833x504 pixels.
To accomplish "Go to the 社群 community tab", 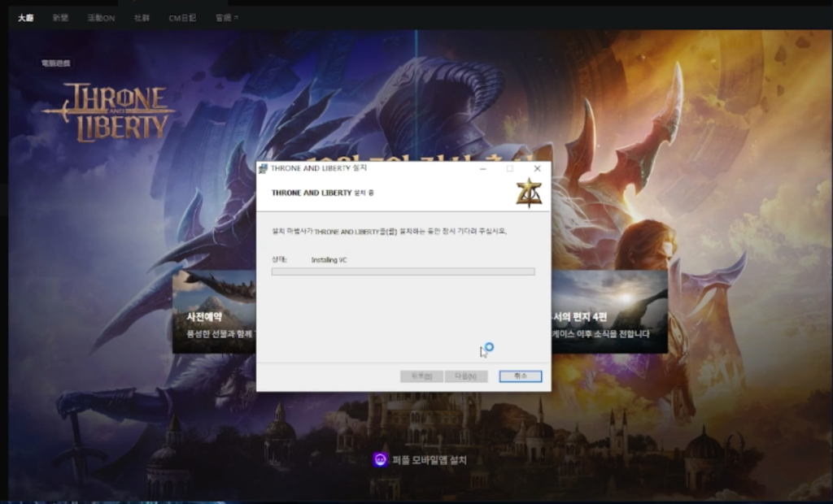I will [142, 18].
